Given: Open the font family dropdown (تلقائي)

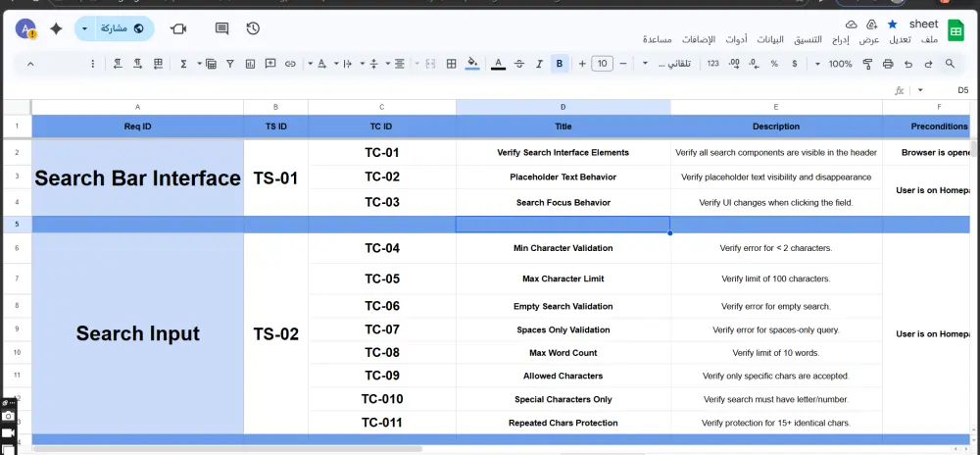Looking at the screenshot, I should pyautogui.click(x=667, y=64).
